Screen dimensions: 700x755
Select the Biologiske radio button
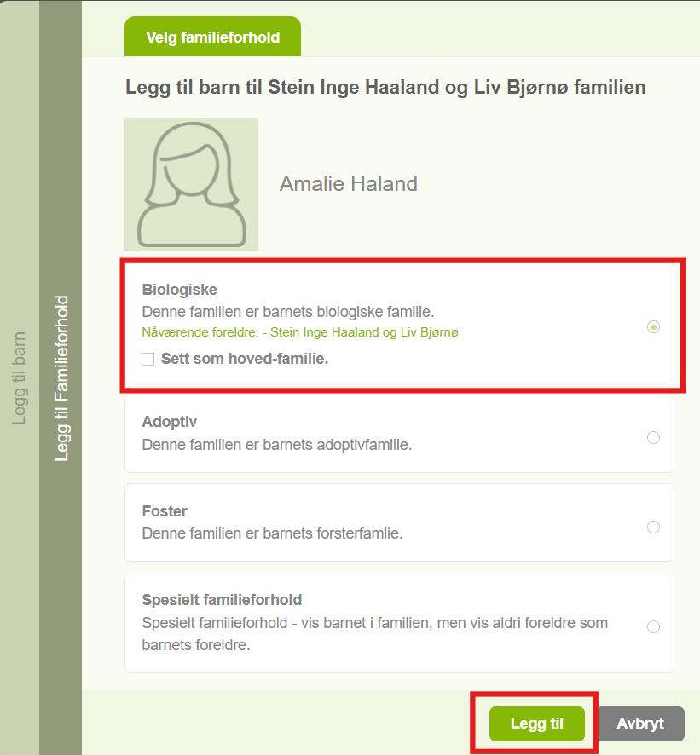point(653,327)
